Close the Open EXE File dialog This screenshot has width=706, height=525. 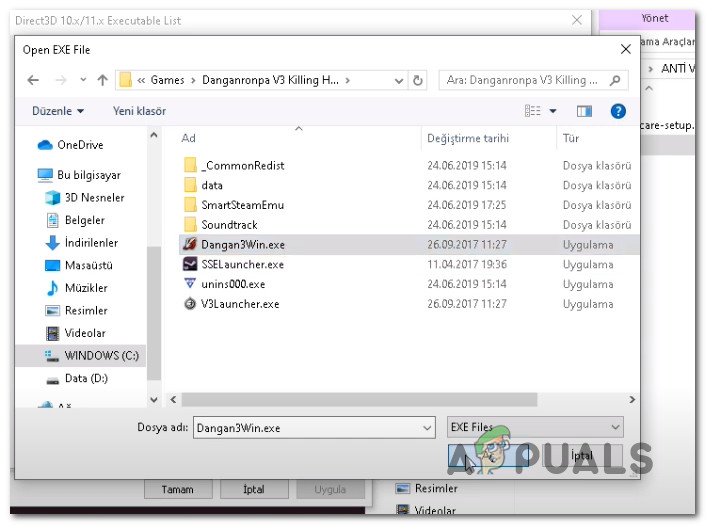click(x=625, y=50)
